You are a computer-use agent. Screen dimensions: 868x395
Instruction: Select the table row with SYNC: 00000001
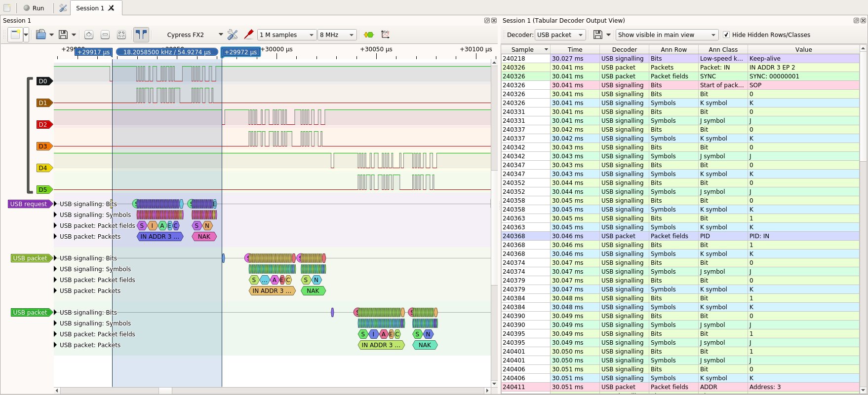pyautogui.click(x=680, y=76)
